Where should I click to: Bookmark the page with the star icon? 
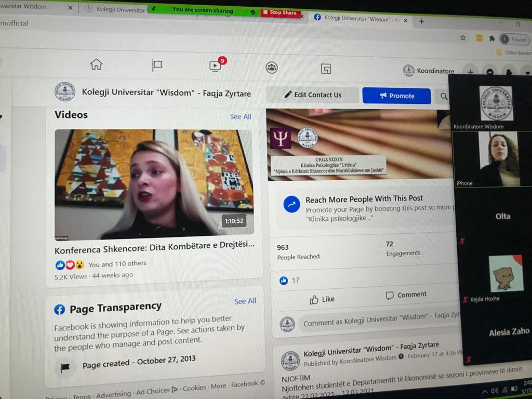463,37
